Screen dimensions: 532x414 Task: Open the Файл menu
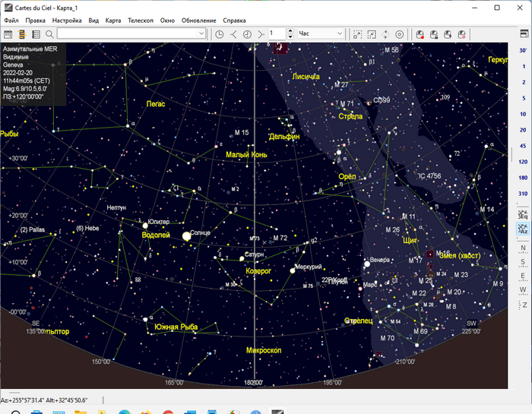(x=11, y=21)
